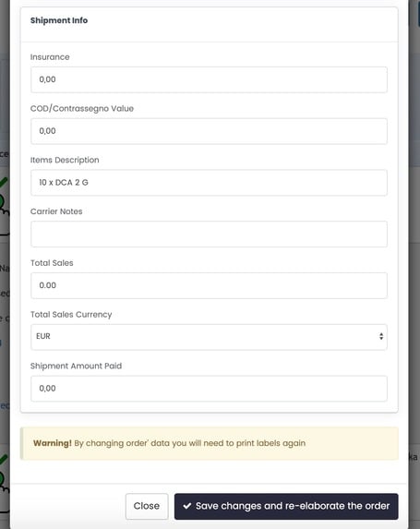This screenshot has height=529, width=420.
Task: Click the Items Description label
Action: (65, 160)
